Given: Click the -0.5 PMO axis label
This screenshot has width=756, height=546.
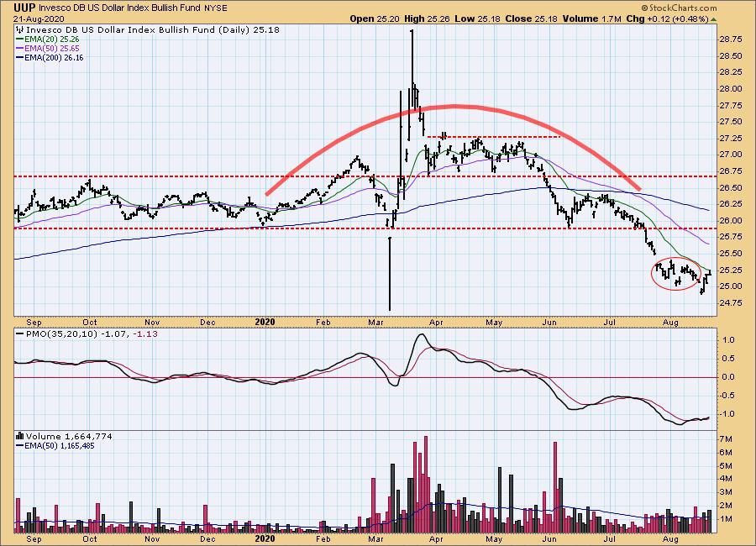Looking at the screenshot, I should coord(727,396).
